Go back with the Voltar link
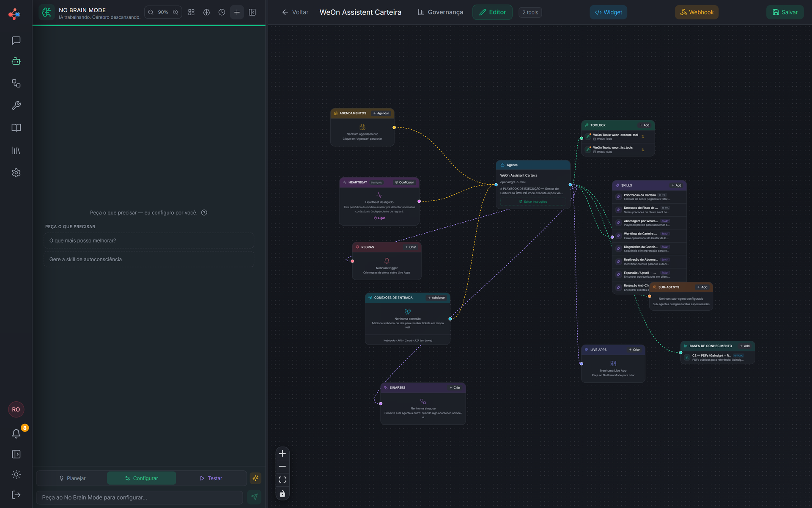This screenshot has height=508, width=812. [x=295, y=12]
